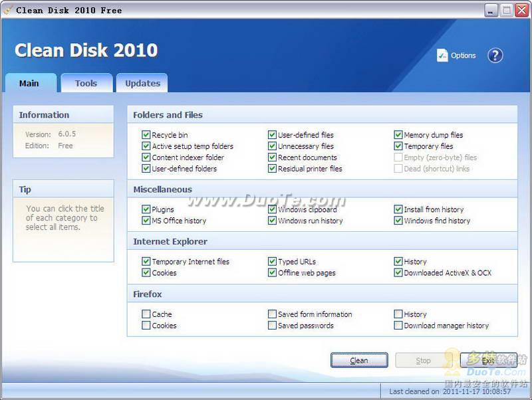This screenshot has height=400, width=532.
Task: Uncheck Typed URLs
Action: [272, 262]
